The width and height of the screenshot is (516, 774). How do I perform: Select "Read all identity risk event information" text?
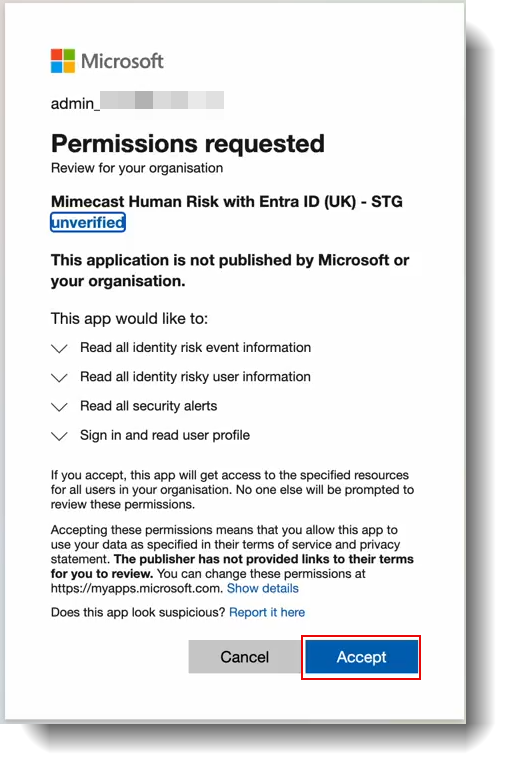tap(196, 348)
